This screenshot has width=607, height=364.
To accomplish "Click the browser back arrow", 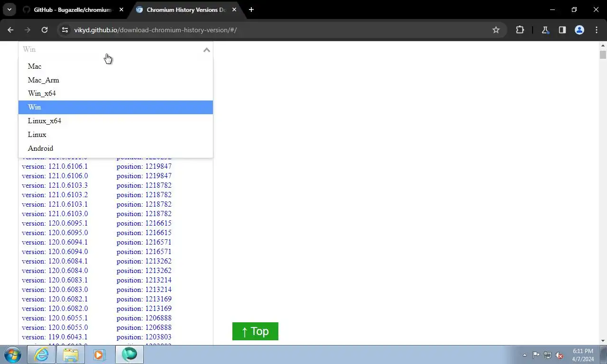I will [10, 30].
